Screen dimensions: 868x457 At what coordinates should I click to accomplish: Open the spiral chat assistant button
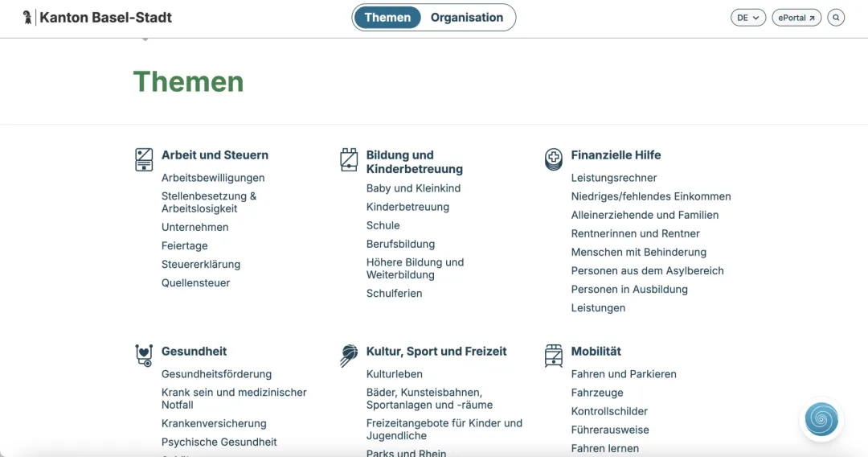(821, 419)
